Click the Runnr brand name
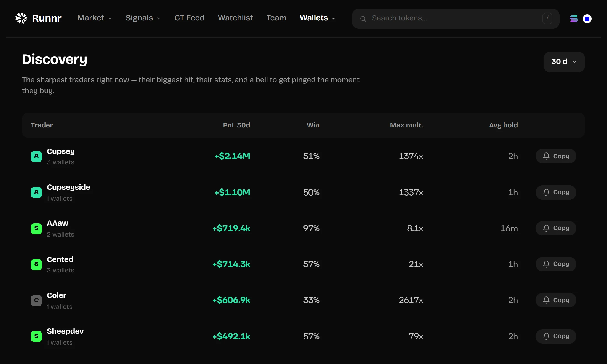The width and height of the screenshot is (607, 364). 47,18
